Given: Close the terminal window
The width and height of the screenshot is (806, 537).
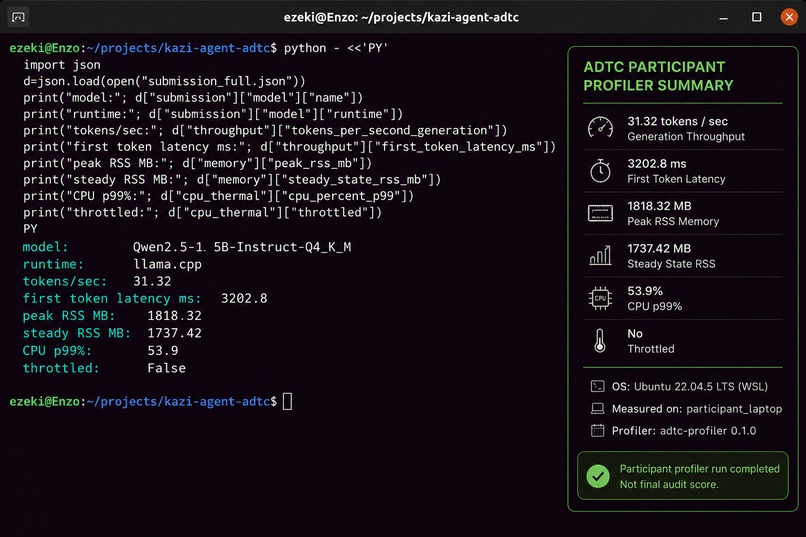Looking at the screenshot, I should [789, 17].
